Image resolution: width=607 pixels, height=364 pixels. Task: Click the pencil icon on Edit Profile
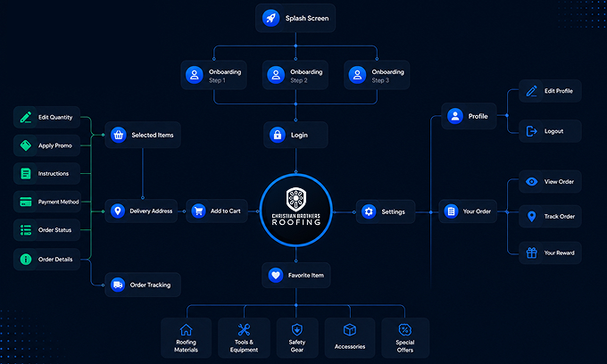click(x=531, y=91)
